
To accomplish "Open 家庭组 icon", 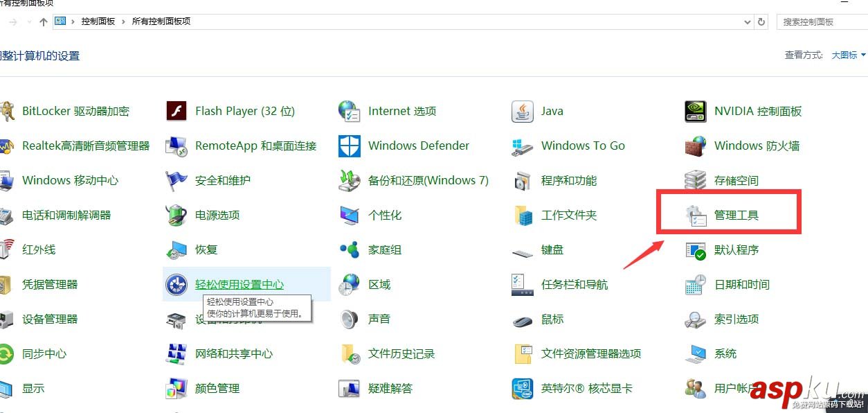I will tap(350, 249).
